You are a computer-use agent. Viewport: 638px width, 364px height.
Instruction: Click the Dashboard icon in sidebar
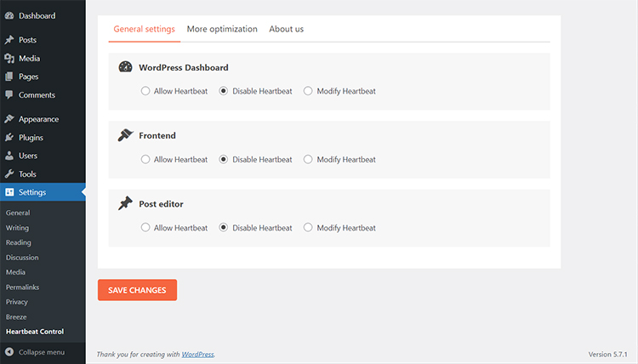pyautogui.click(x=9, y=15)
